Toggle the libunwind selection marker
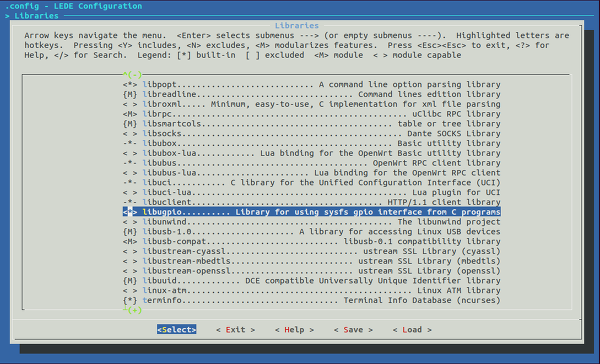600x364 pixels. pyautogui.click(x=130, y=222)
